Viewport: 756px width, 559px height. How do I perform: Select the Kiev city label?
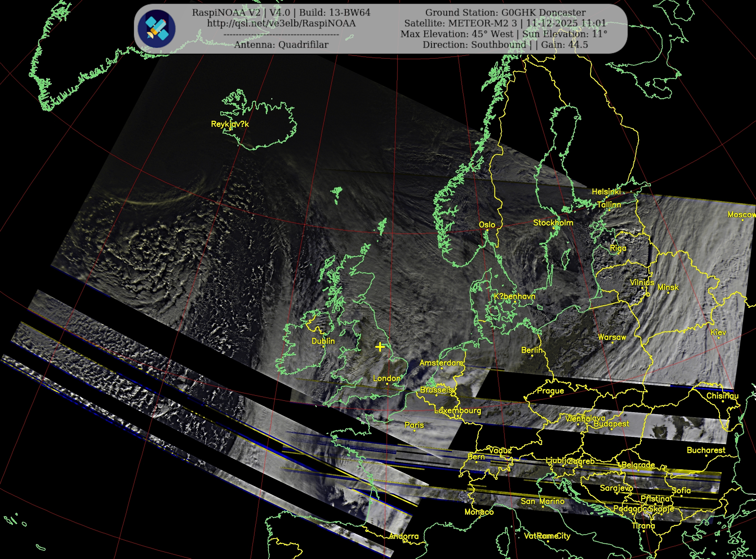pyautogui.click(x=718, y=333)
